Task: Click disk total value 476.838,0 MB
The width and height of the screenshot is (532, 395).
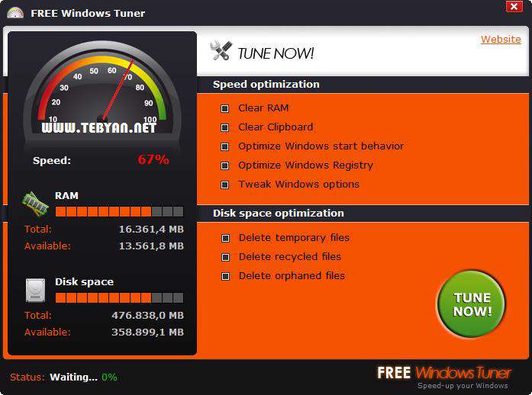Action: point(147,316)
